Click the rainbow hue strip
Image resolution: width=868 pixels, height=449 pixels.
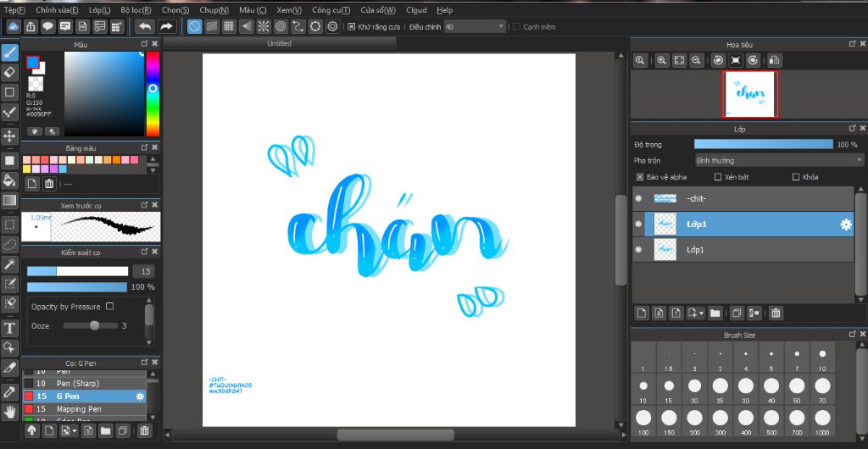[153, 94]
